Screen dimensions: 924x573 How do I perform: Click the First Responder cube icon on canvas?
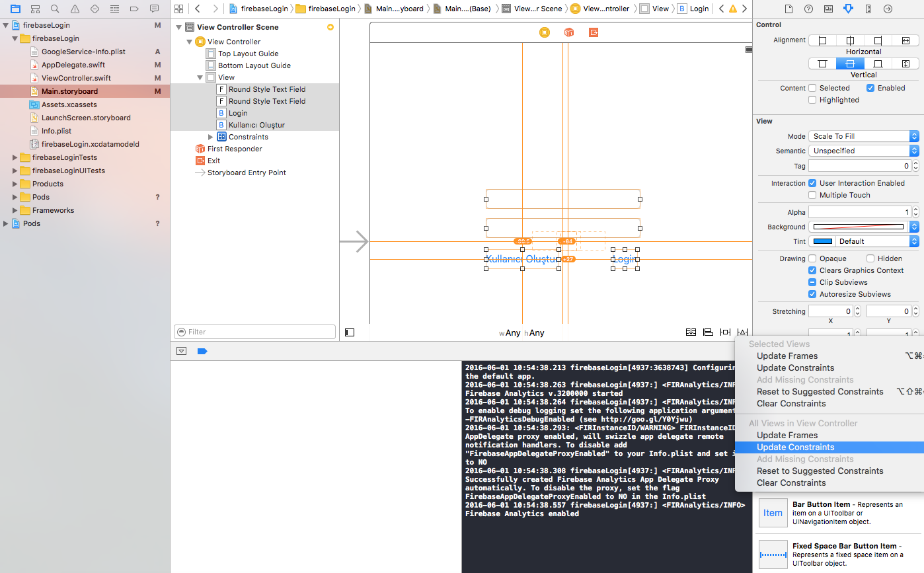pos(568,32)
